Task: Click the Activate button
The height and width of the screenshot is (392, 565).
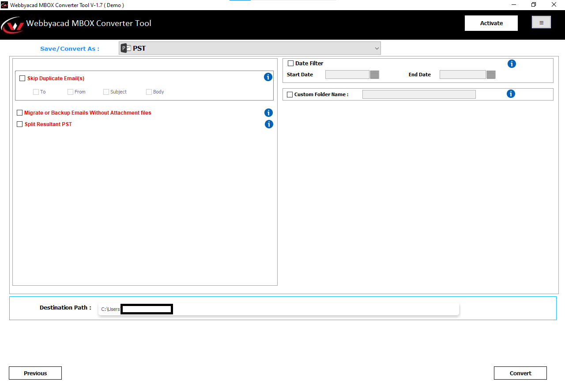Action: [x=491, y=23]
